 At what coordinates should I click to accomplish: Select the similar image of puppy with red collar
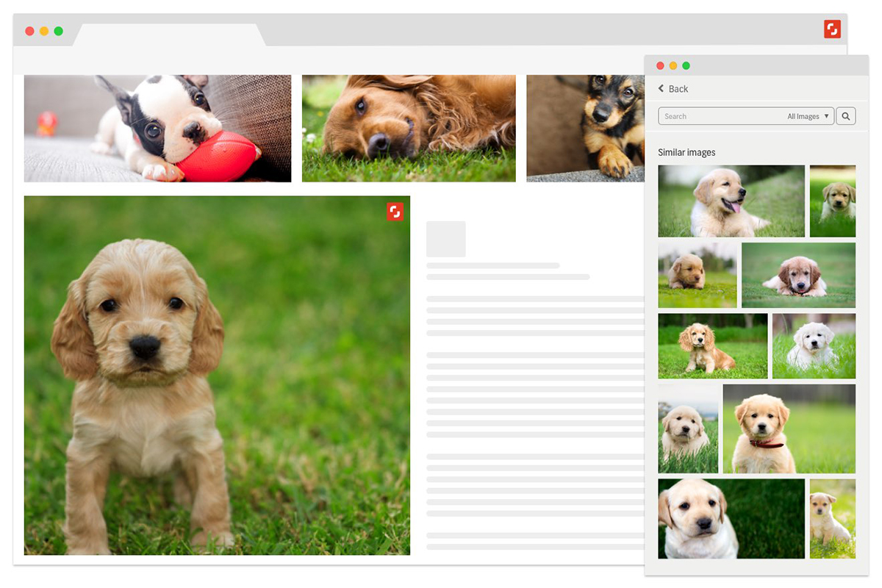tap(789, 429)
